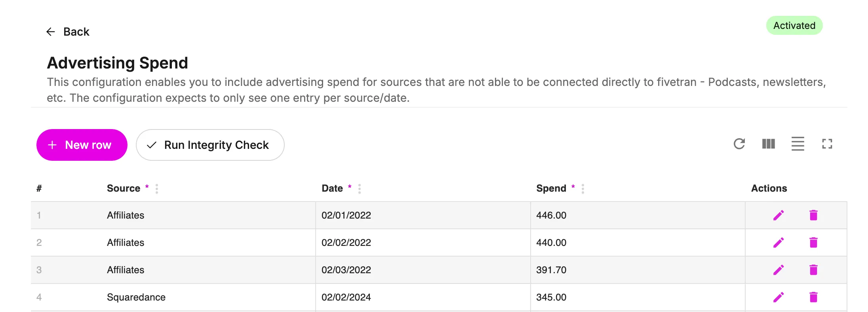Image resolution: width=868 pixels, height=312 pixels.
Task: Delete the 391.70 spend row
Action: pyautogui.click(x=813, y=270)
